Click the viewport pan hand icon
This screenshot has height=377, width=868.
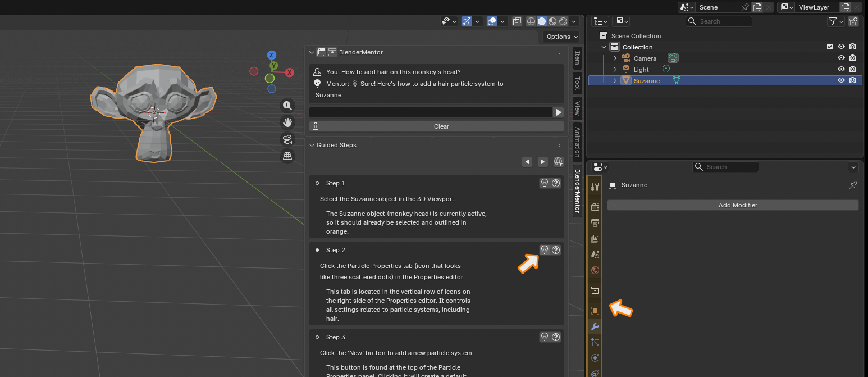(287, 122)
